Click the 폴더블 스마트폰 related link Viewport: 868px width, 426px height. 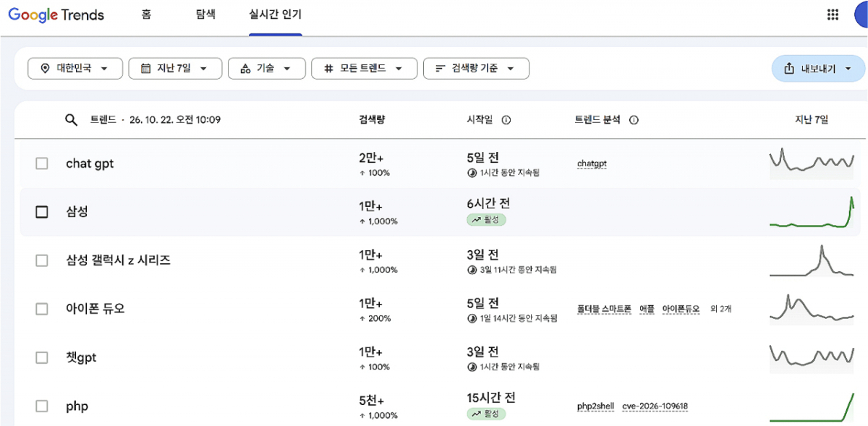click(604, 309)
